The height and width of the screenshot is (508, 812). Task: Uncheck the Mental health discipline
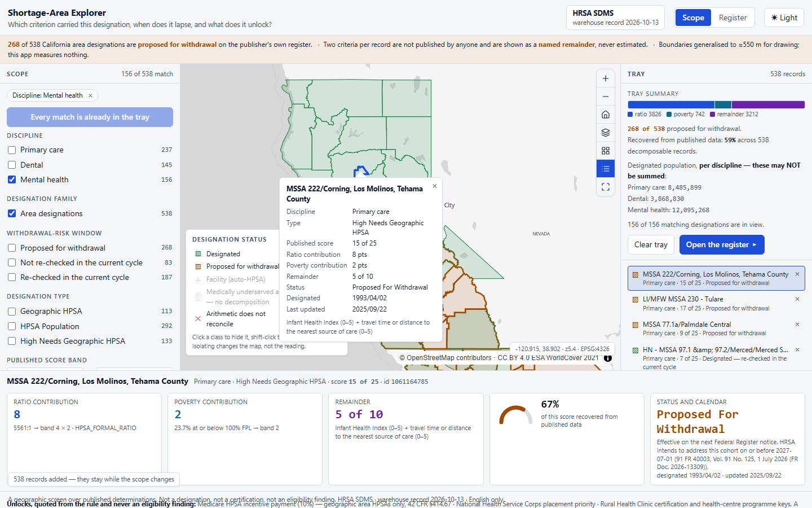[12, 179]
